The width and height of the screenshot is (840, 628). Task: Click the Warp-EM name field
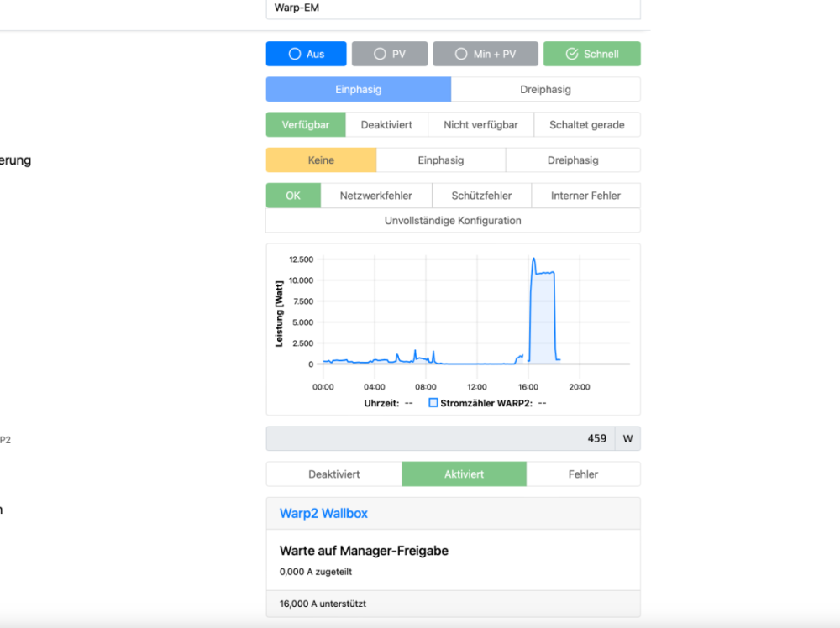pos(453,8)
